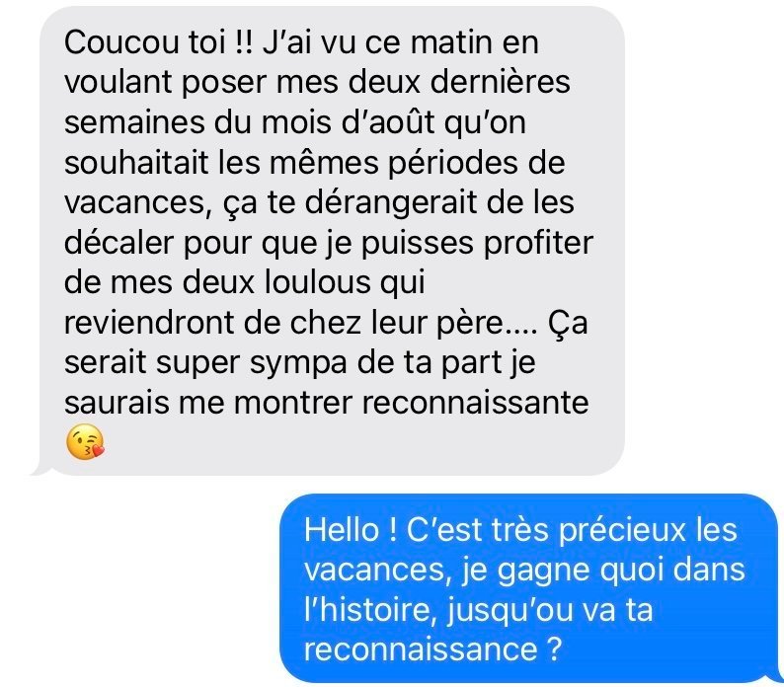The height and width of the screenshot is (687, 784).
Task: Click the word "reconnaissante" in gray bubble
Action: coord(475,403)
